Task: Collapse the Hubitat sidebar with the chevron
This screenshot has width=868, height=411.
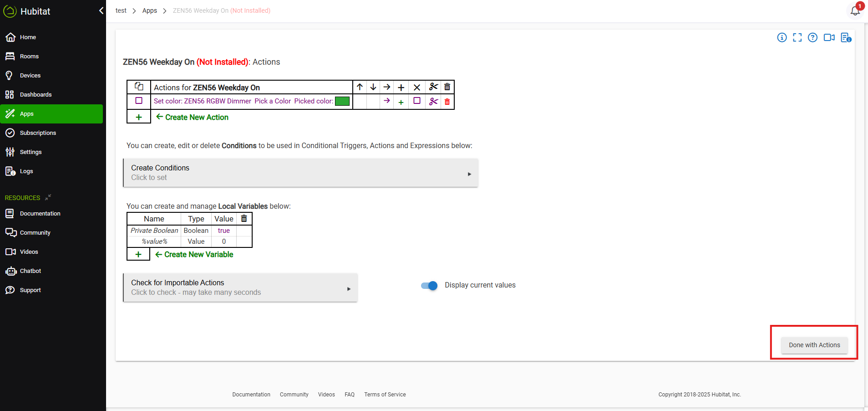Action: tap(101, 10)
